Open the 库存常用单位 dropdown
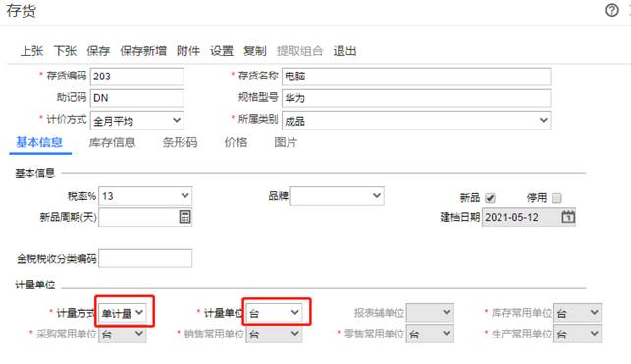The height and width of the screenshot is (364, 631). (577, 313)
